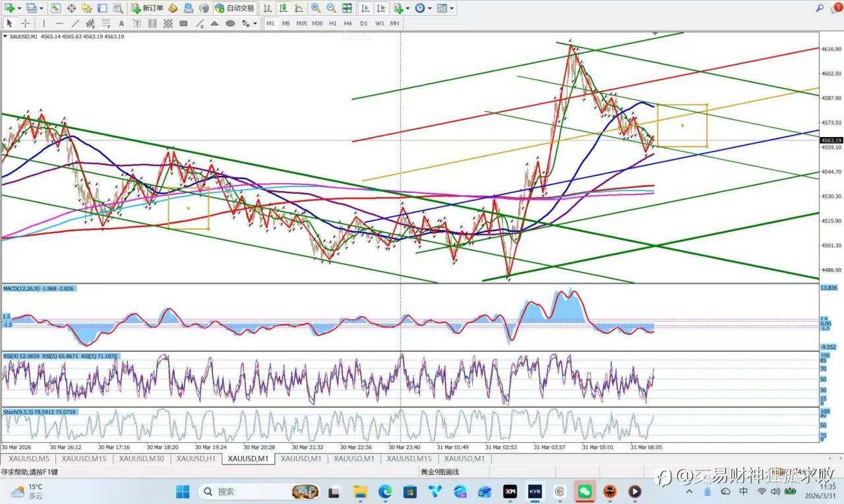844x504 pixels.
Task: Pick the vertical line drawing tool
Action: pyautogui.click(x=44, y=23)
